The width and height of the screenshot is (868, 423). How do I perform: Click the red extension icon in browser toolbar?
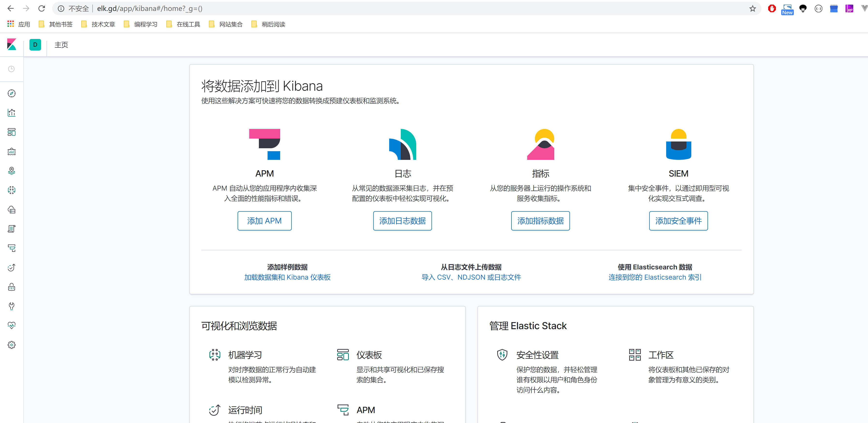click(772, 8)
